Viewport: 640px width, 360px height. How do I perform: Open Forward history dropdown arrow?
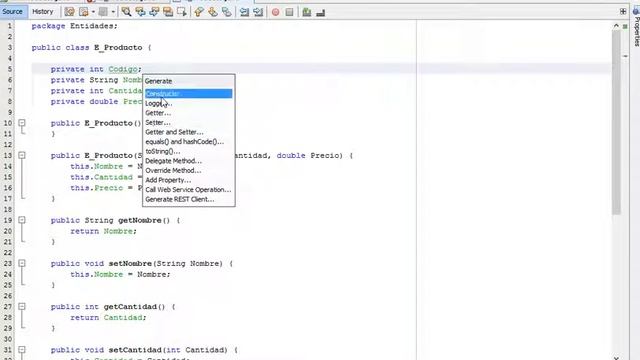click(x=113, y=12)
